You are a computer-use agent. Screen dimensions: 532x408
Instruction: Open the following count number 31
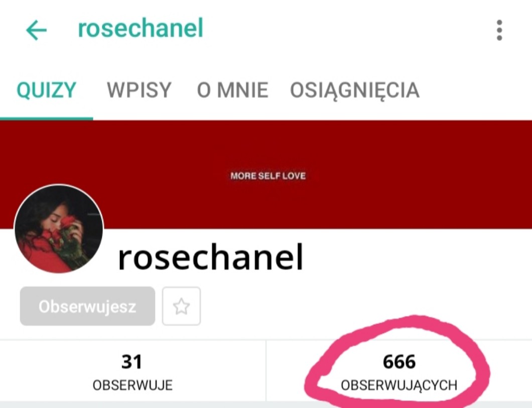coord(131,361)
